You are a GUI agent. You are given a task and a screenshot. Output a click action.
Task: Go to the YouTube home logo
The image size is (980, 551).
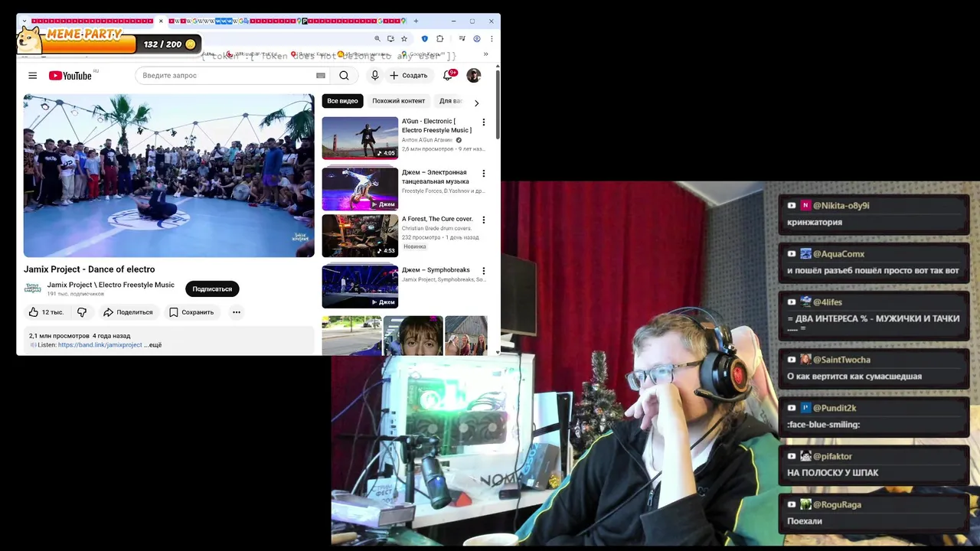point(70,75)
